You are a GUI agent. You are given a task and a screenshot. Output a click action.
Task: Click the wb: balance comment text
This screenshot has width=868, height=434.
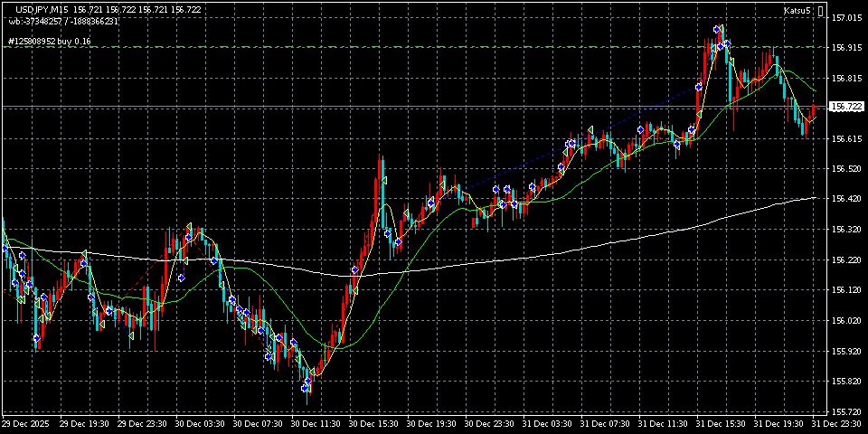click(x=63, y=21)
